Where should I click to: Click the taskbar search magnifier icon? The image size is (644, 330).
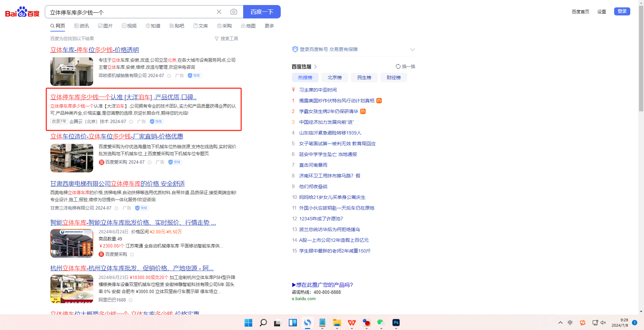263,323
